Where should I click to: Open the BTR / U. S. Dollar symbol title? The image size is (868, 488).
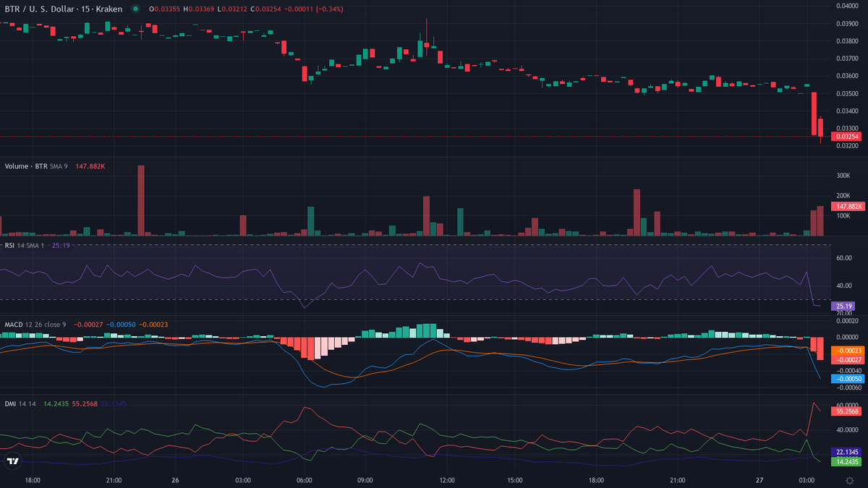[64, 9]
